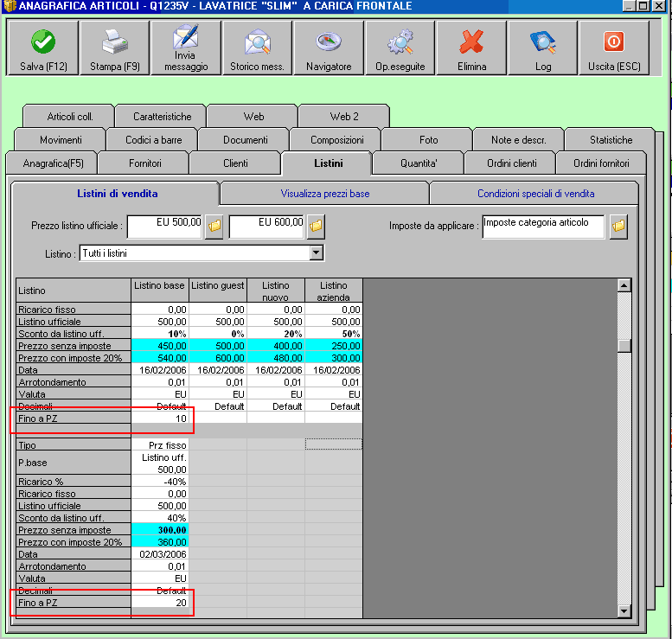Click the P.base row label
Image resolution: width=672 pixels, height=639 pixels.
[x=74, y=463]
